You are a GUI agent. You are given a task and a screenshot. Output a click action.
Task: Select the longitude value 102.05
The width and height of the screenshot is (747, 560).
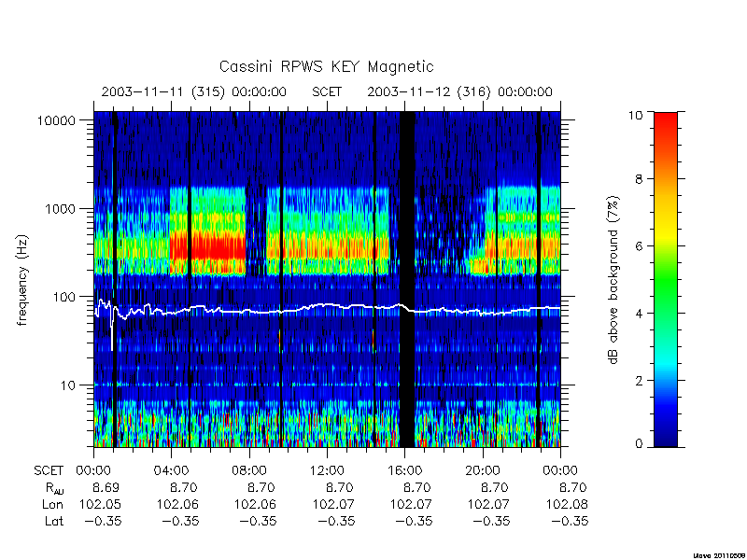100,504
